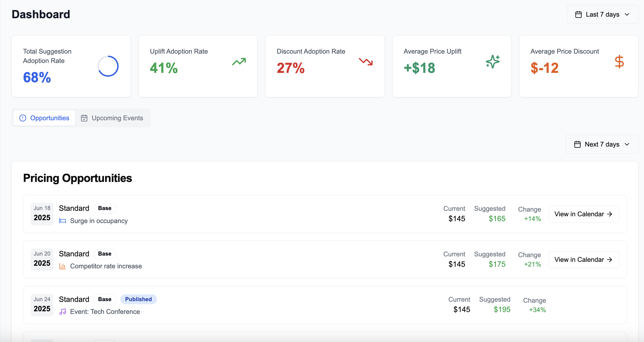
Task: Click the Total Suggestion Adoption Rate label
Action: (x=47, y=56)
